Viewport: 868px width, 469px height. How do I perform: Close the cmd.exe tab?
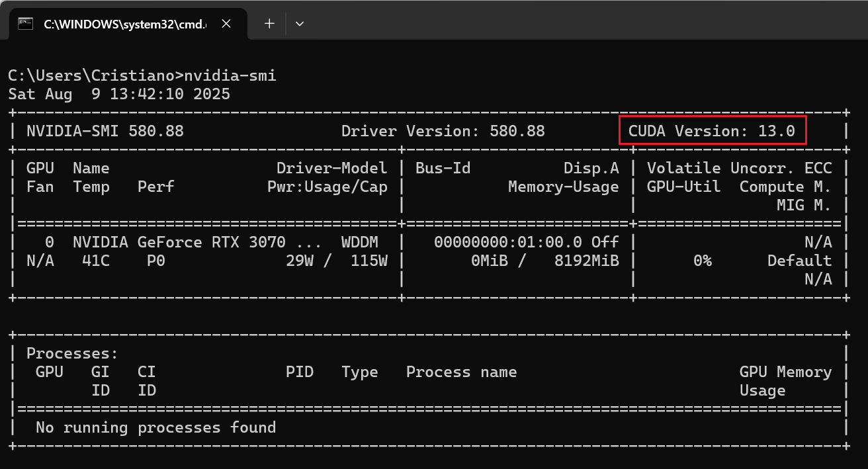(226, 23)
